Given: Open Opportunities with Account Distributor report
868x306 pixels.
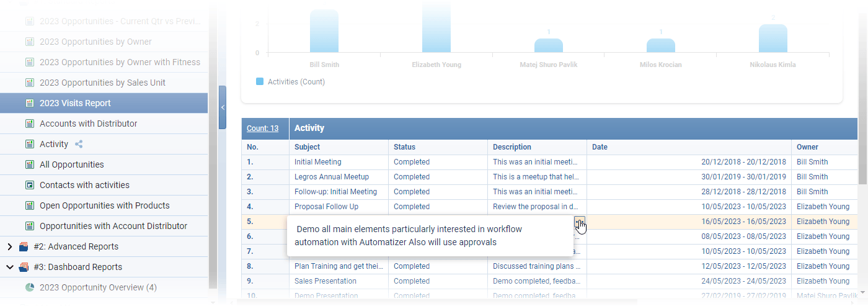Looking at the screenshot, I should point(113,226).
